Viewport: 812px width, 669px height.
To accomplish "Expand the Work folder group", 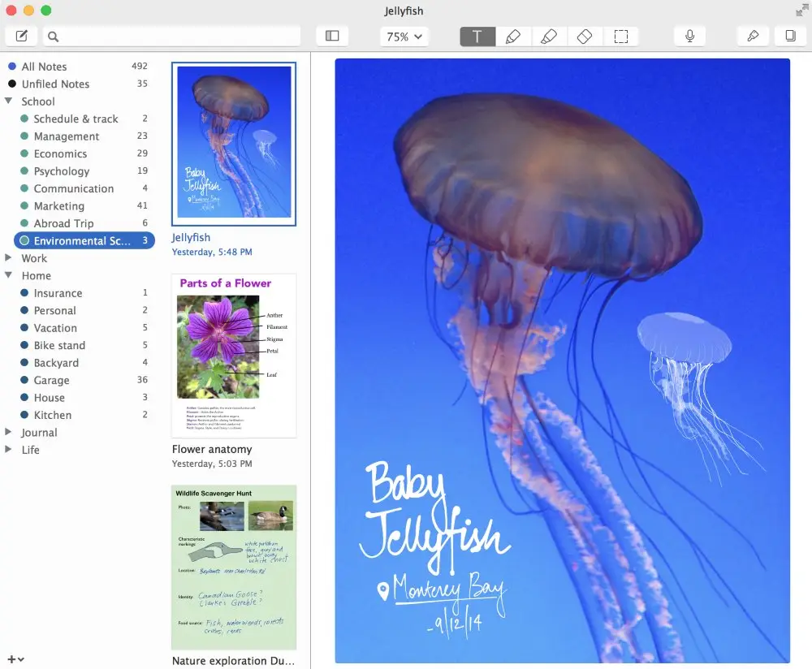I will [8, 258].
